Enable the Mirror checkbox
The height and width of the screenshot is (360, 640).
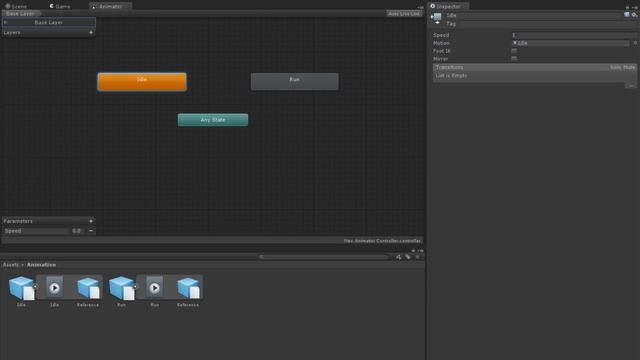[514, 58]
